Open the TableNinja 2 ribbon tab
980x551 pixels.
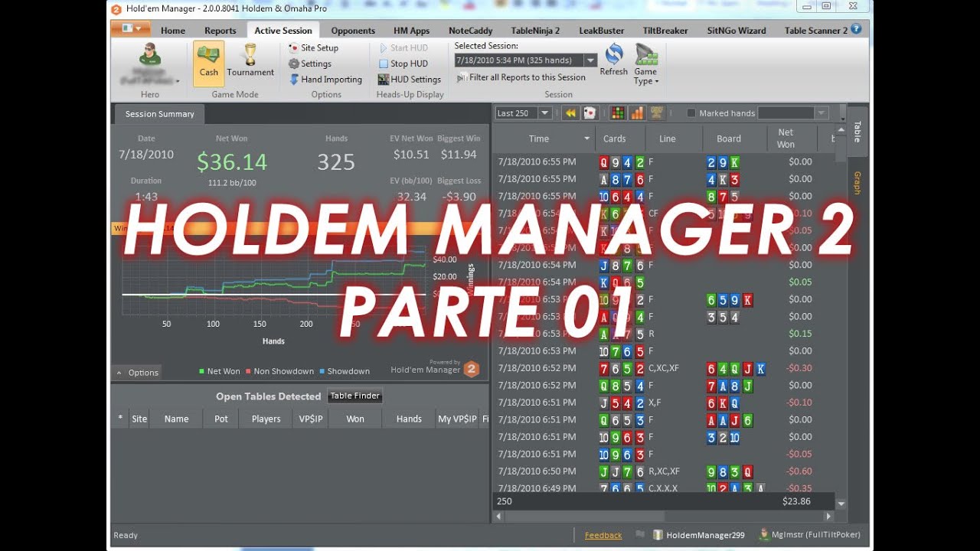coord(535,31)
